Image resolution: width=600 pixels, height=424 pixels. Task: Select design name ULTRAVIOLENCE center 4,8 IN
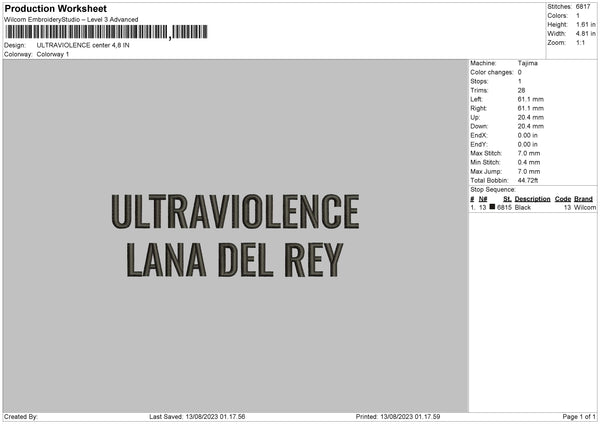(83, 45)
